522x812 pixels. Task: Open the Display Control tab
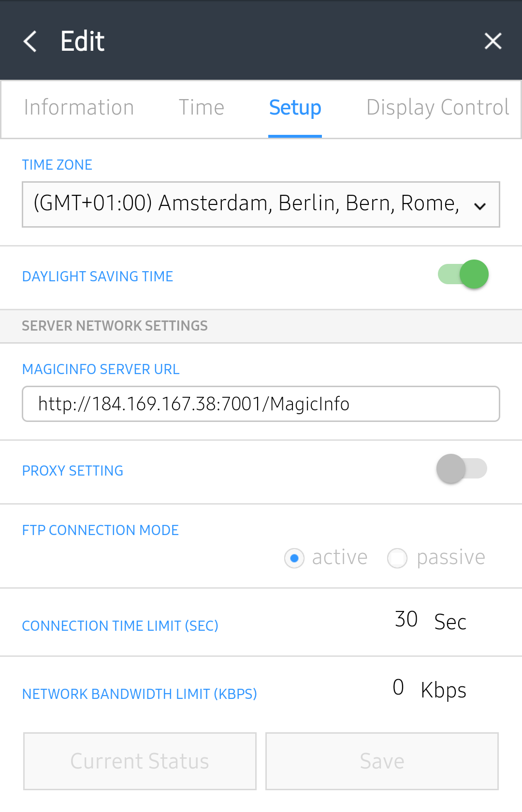(437, 107)
